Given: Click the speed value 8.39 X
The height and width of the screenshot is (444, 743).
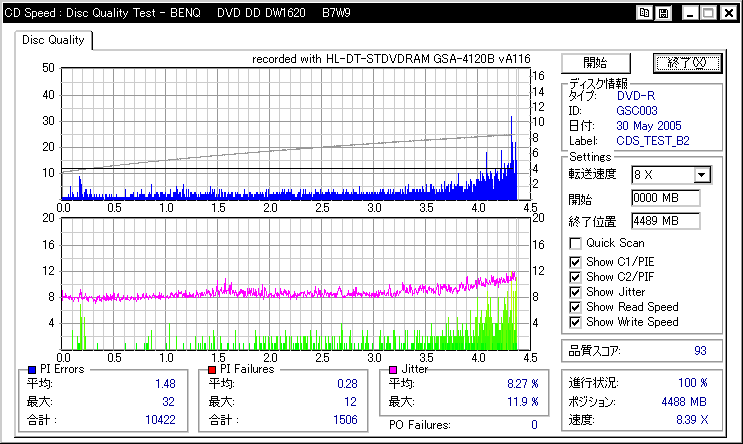Looking at the screenshot, I should pos(692,420).
